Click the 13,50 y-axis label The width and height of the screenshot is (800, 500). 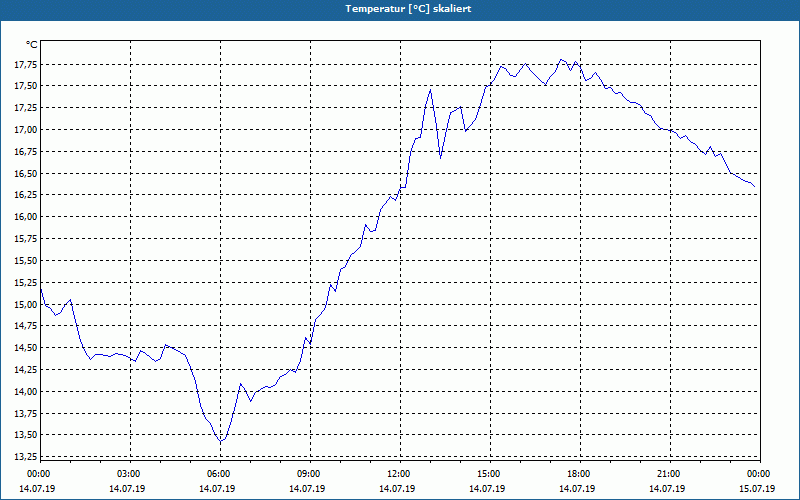[x=25, y=435]
